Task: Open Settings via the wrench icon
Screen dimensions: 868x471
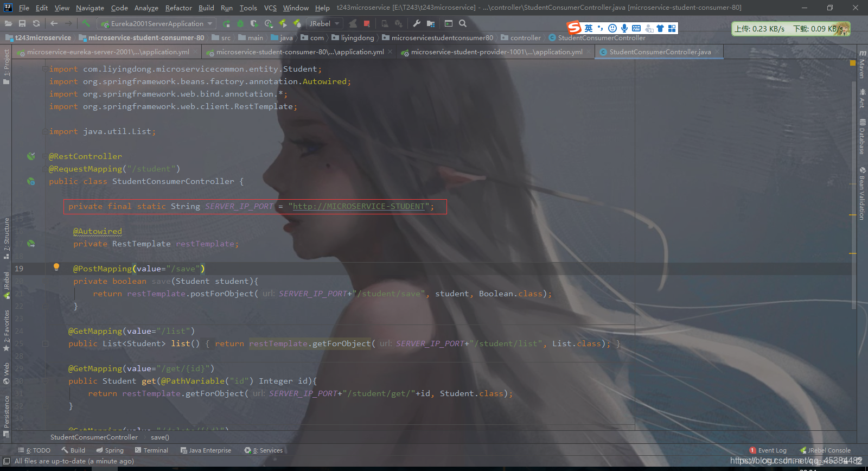Action: pos(417,23)
